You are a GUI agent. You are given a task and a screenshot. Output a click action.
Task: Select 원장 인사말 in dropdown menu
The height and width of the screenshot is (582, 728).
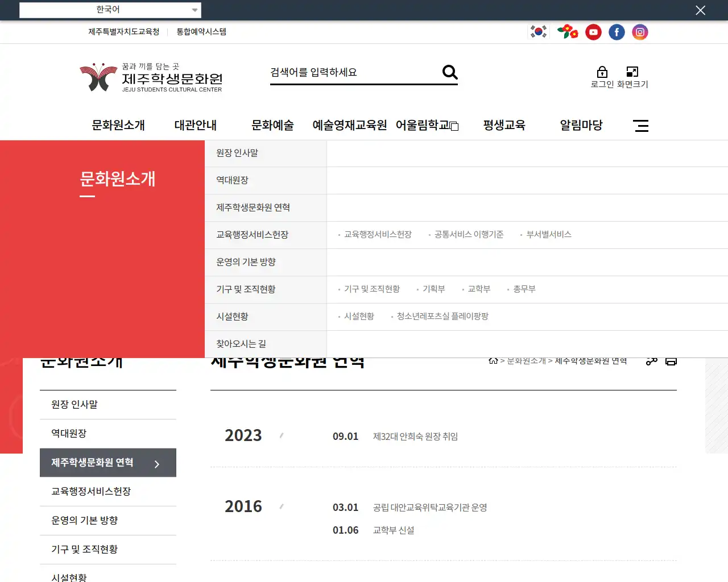click(266, 153)
